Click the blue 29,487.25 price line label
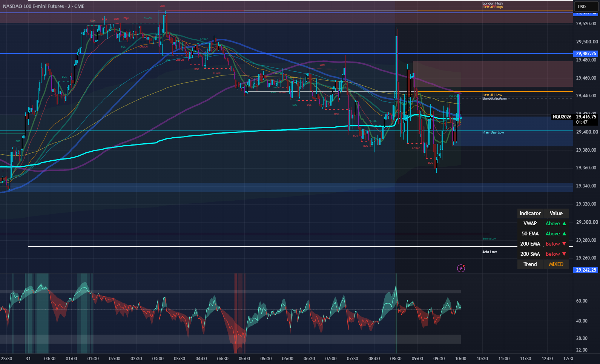 pos(586,54)
